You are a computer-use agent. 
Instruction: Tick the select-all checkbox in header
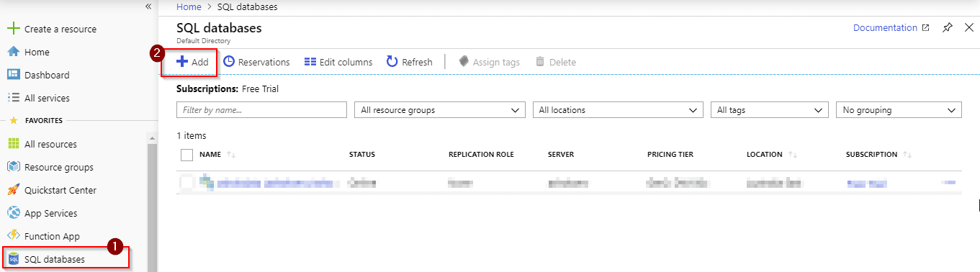[x=187, y=155]
